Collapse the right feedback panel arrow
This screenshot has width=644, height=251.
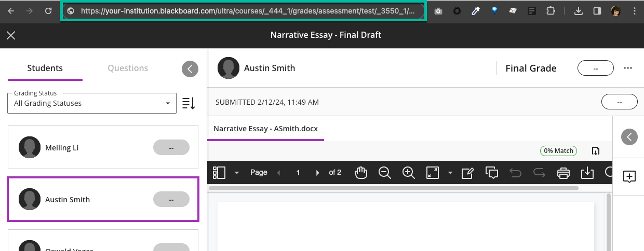tap(629, 137)
